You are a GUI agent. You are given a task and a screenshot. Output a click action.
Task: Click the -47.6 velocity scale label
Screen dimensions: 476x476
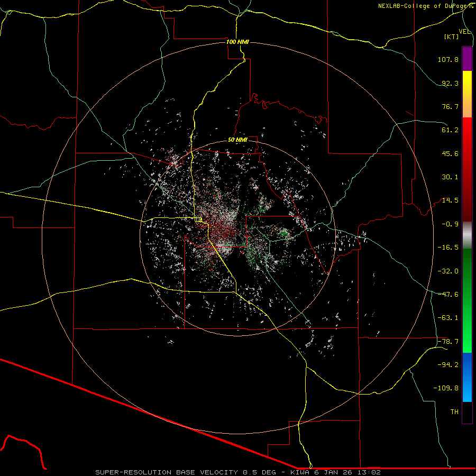[448, 295]
